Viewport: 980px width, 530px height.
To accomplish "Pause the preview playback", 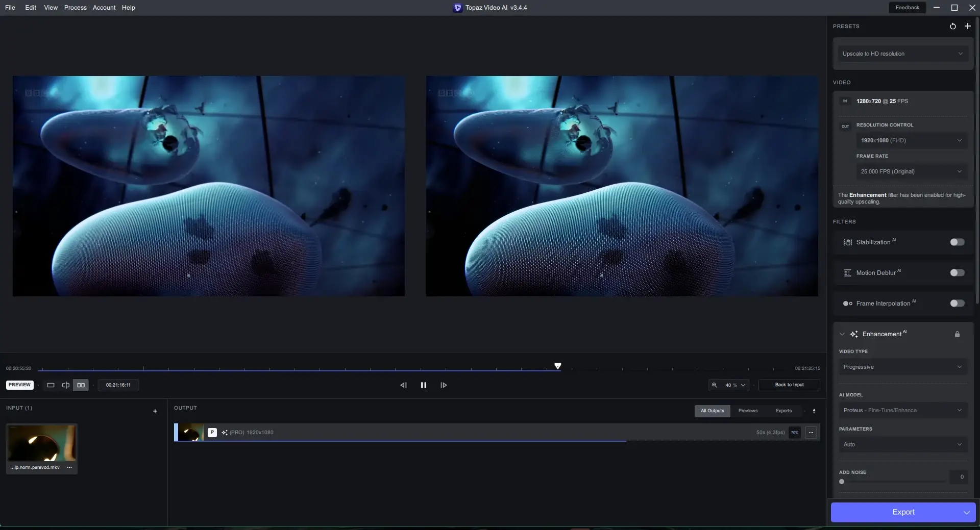I will click(423, 385).
